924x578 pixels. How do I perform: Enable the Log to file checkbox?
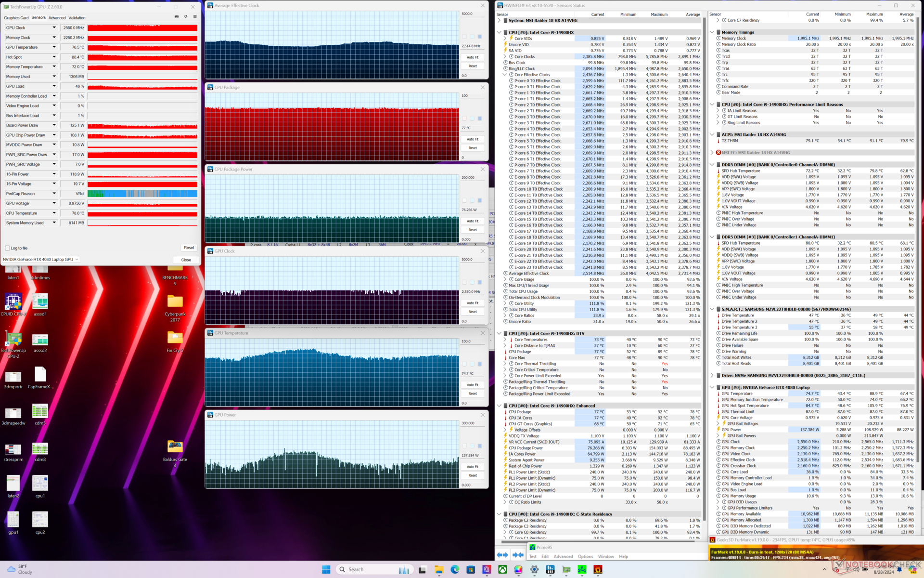[7, 248]
